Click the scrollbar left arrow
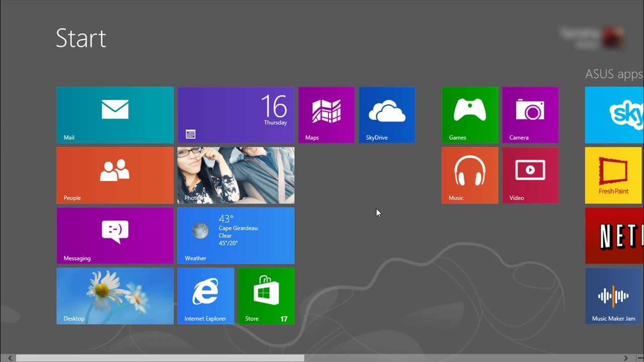This screenshot has height=362, width=644. 10,358
